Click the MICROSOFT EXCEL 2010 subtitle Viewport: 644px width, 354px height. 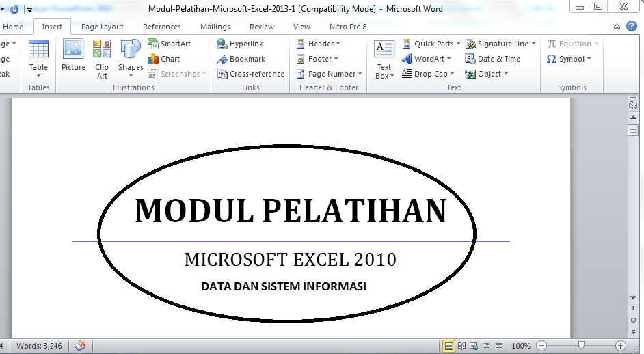coord(290,260)
